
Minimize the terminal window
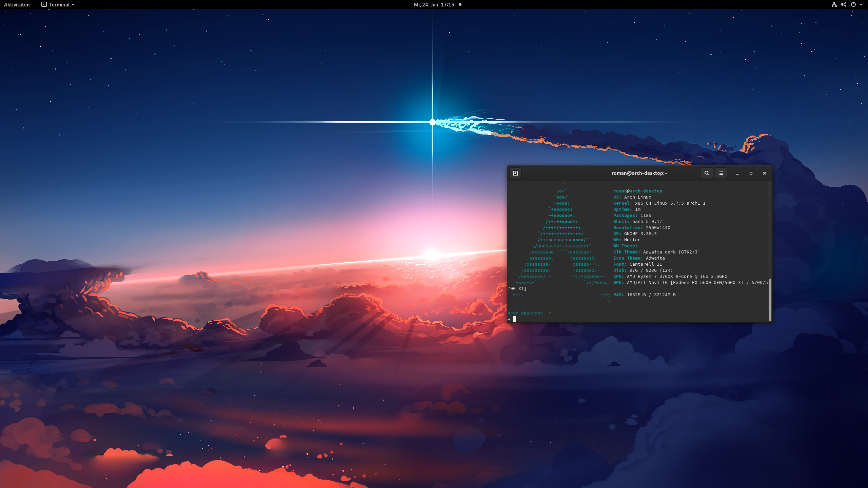click(737, 173)
